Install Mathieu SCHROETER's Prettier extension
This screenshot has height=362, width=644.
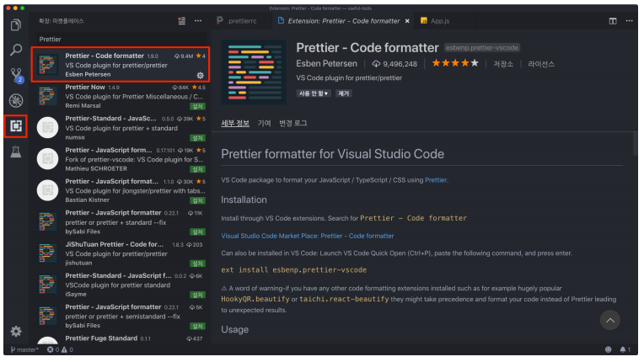tap(197, 169)
